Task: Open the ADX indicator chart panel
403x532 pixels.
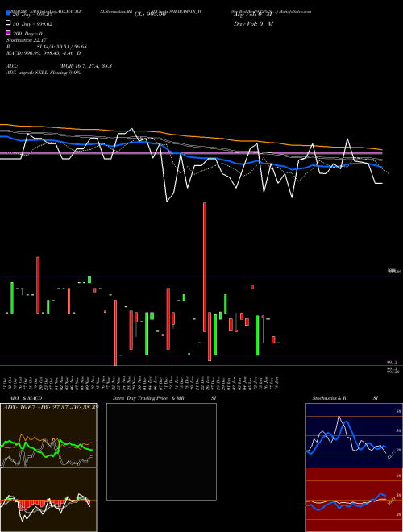Action: coord(48,435)
